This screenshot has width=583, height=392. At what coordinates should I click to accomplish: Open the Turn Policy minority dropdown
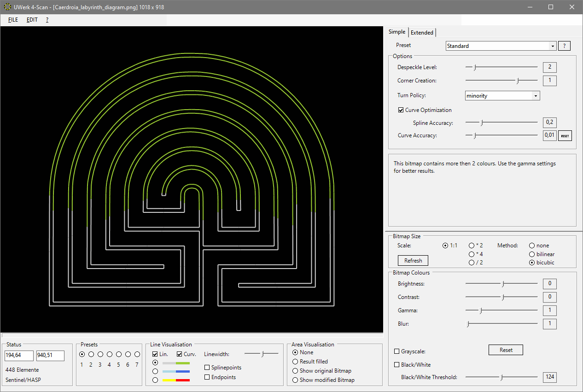pos(502,96)
